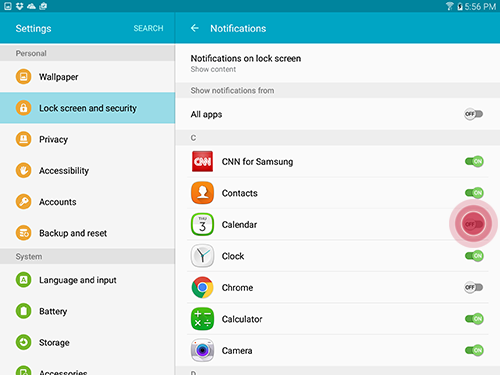The image size is (500, 375).
Task: Tap the Battery icon
Action: [x=23, y=311]
